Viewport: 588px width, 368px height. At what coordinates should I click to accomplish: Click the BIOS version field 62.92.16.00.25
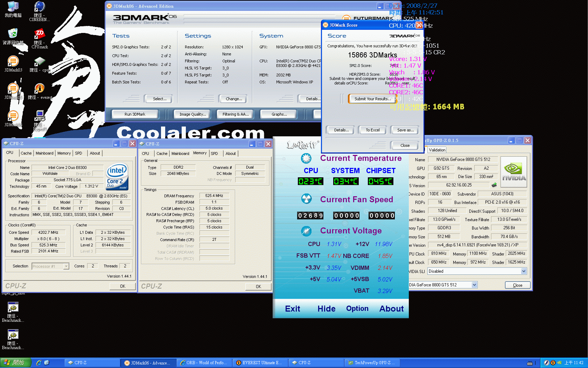click(x=459, y=185)
